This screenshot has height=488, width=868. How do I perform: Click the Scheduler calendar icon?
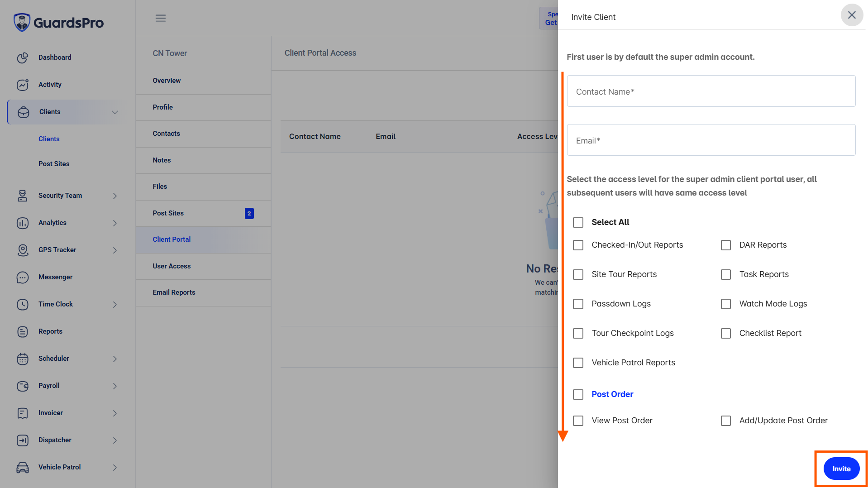tap(23, 359)
